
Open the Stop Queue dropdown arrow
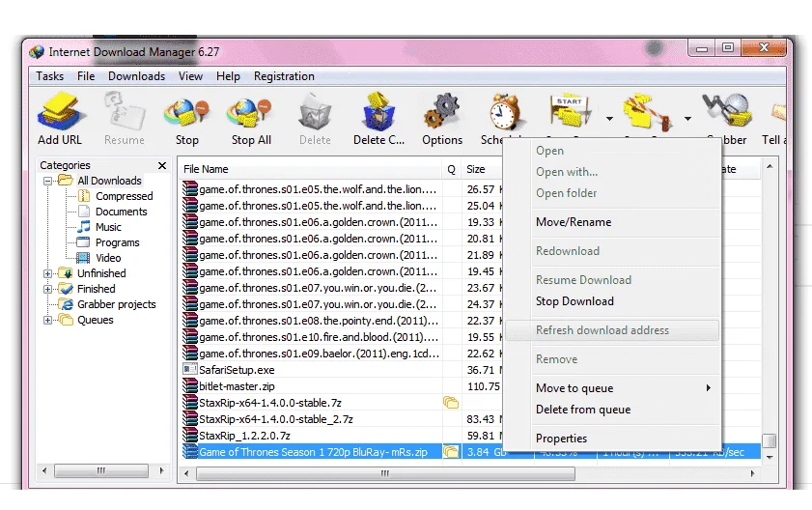pyautogui.click(x=687, y=119)
